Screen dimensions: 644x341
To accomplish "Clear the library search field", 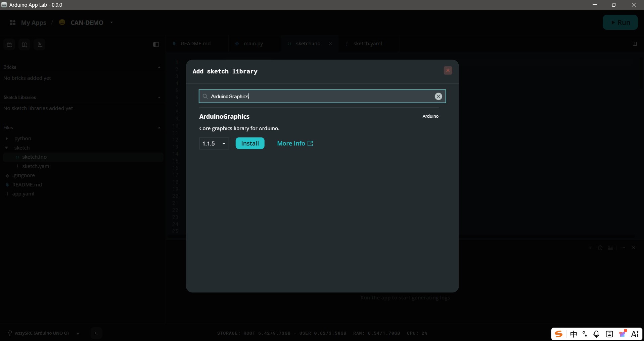I will (x=438, y=97).
